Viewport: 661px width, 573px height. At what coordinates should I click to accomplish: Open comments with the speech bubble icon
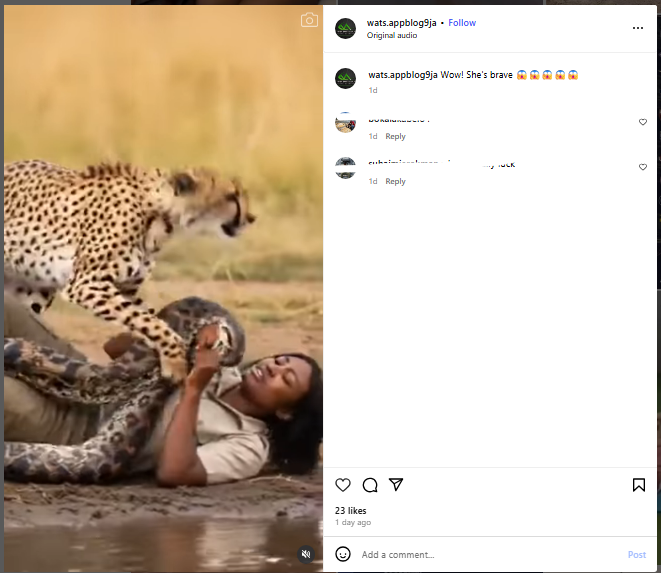pos(370,485)
